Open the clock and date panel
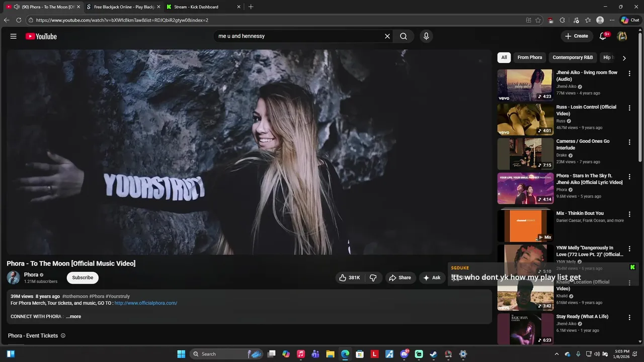The width and height of the screenshot is (644, 362). tap(622, 354)
